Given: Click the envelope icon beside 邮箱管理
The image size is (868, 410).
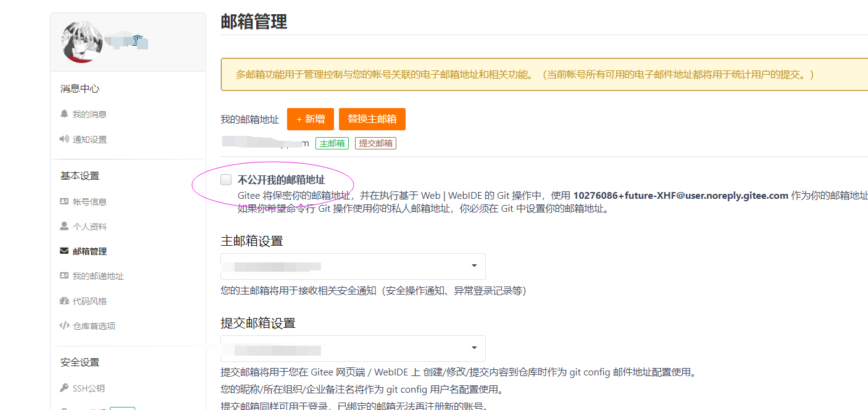Looking at the screenshot, I should pyautogui.click(x=64, y=251).
